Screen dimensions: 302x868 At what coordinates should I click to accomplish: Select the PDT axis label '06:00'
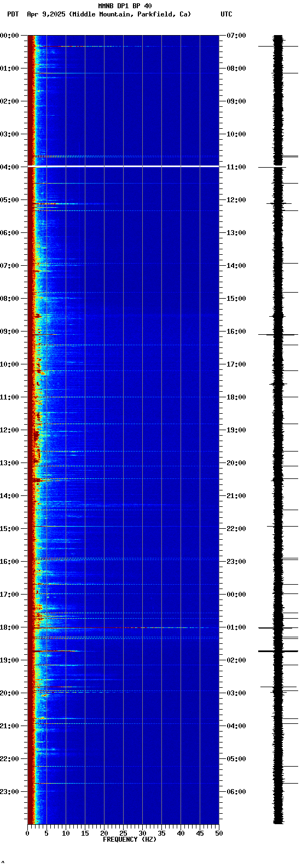pos(9,233)
